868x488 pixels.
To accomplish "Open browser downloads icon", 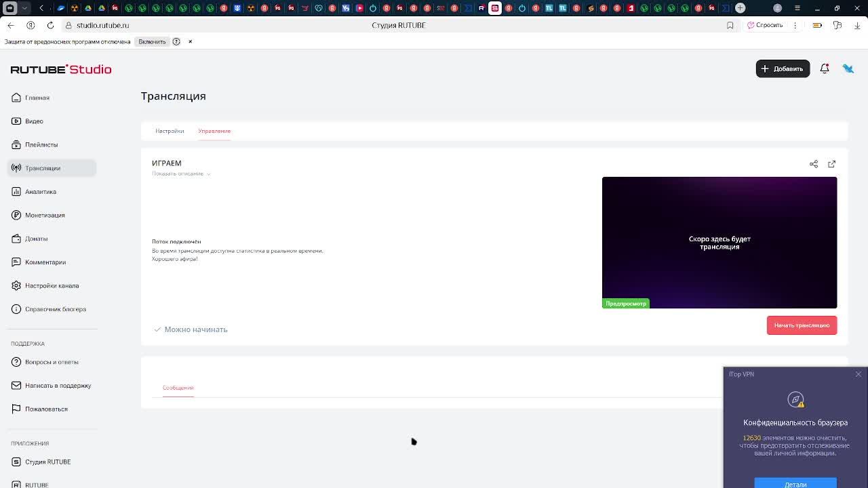I will [x=857, y=25].
